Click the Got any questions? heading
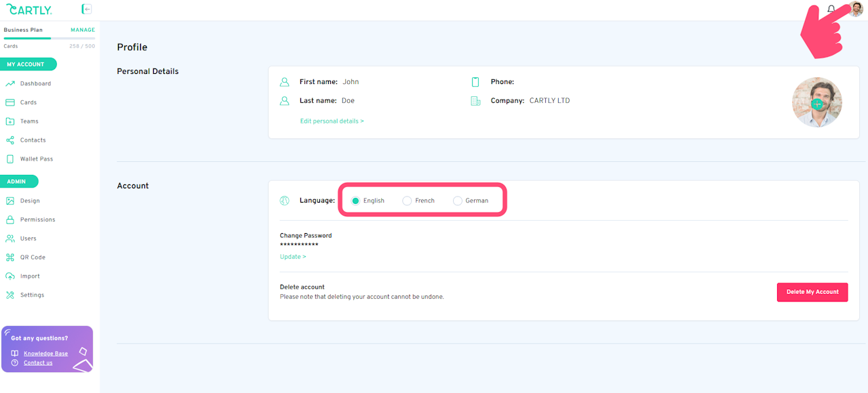 click(39, 338)
